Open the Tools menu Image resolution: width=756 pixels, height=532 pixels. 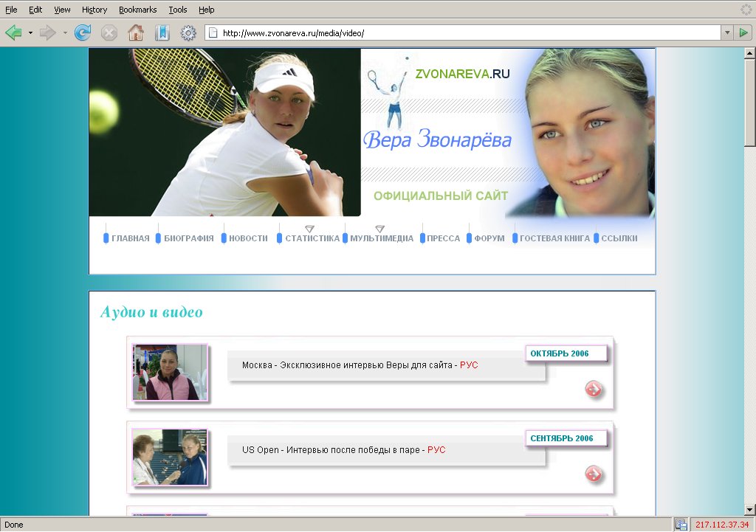tap(178, 10)
